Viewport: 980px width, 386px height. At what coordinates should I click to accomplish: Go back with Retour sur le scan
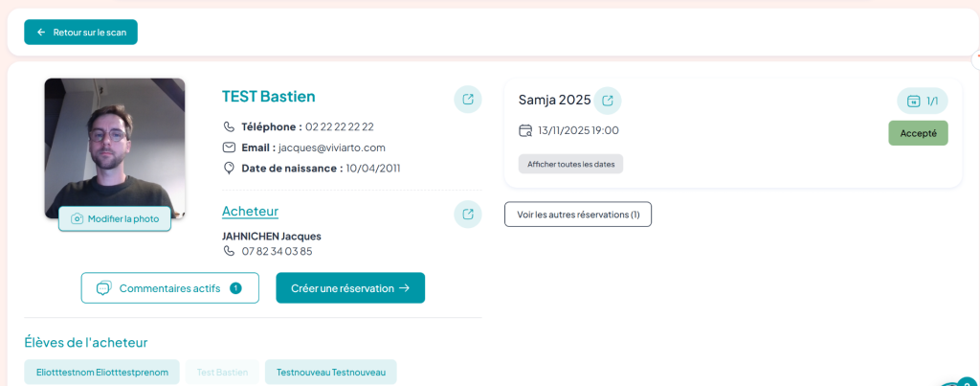tap(81, 32)
